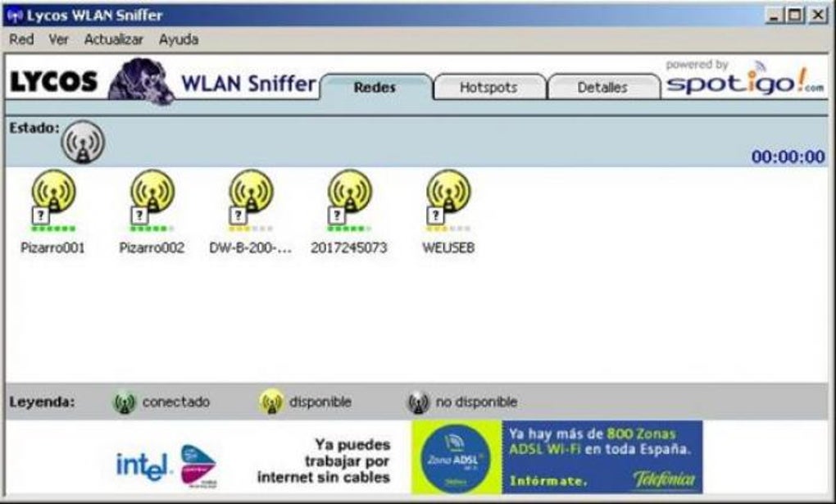836x504 pixels.
Task: Switch to the Hotspots tab
Action: pos(489,87)
